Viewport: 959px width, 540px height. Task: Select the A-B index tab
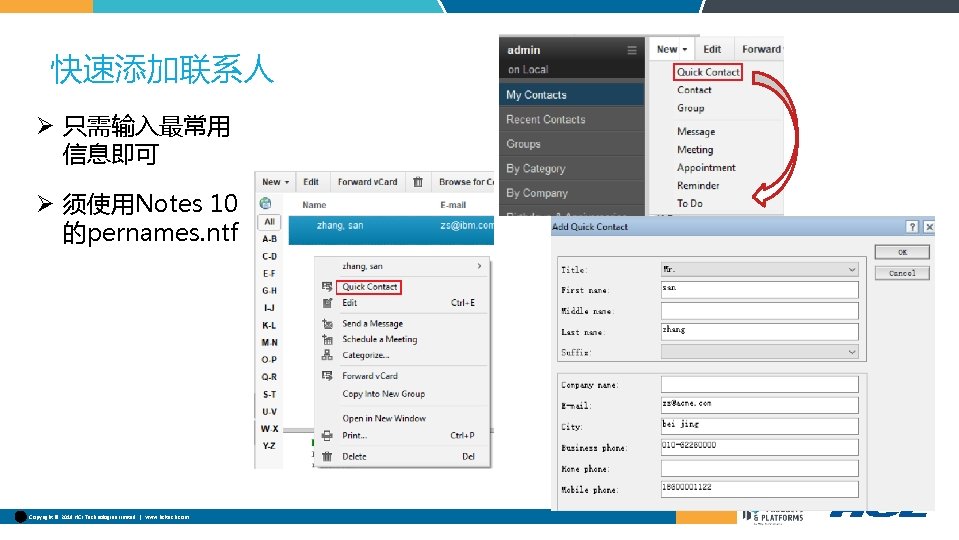tap(269, 239)
